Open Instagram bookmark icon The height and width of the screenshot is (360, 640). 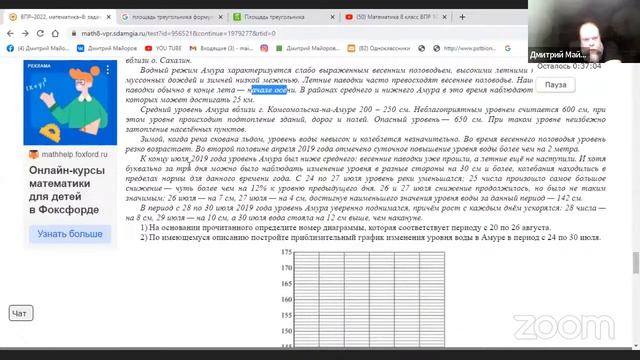[264, 48]
